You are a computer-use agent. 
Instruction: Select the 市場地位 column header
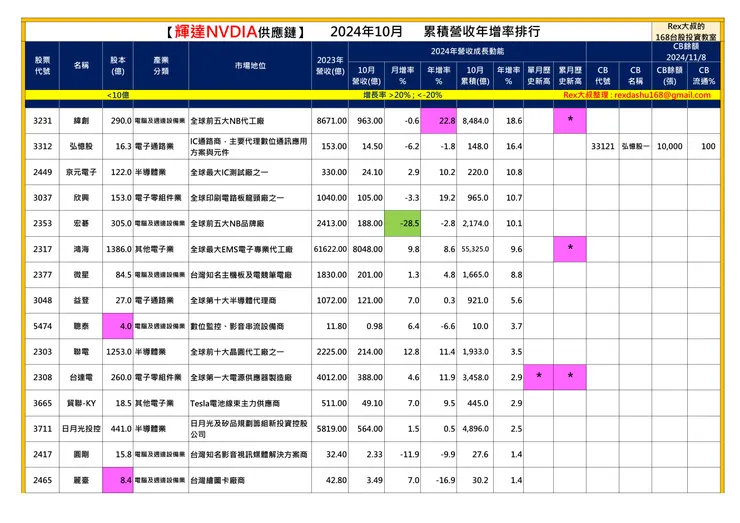tap(250, 66)
